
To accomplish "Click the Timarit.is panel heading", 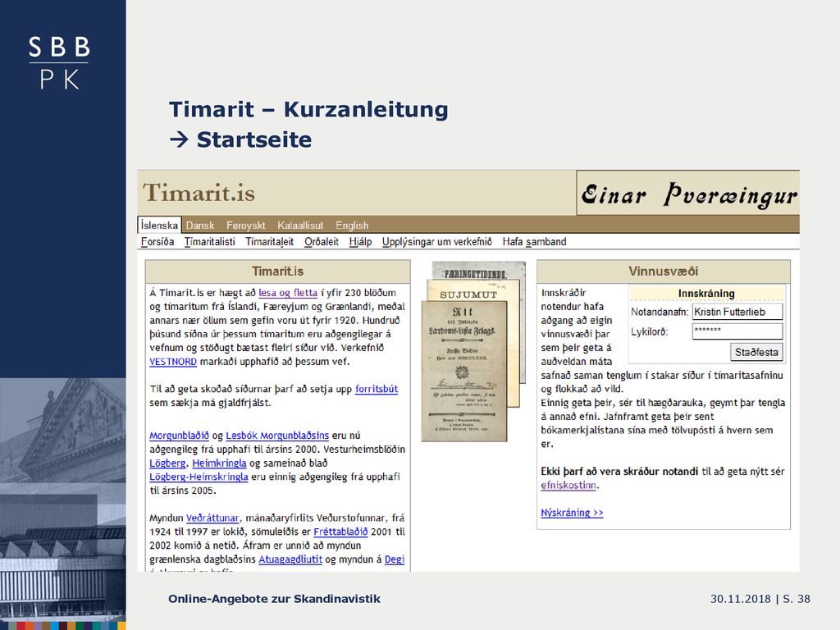I will click(x=277, y=271).
